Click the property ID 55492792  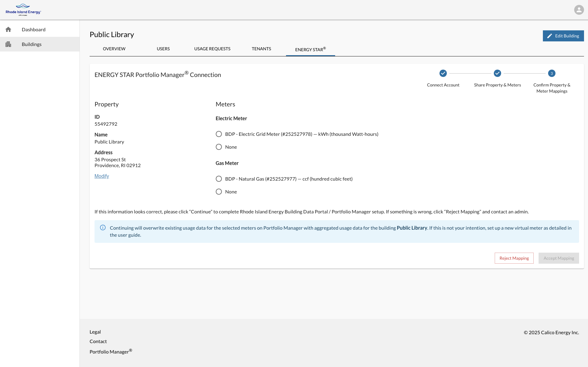(x=106, y=124)
